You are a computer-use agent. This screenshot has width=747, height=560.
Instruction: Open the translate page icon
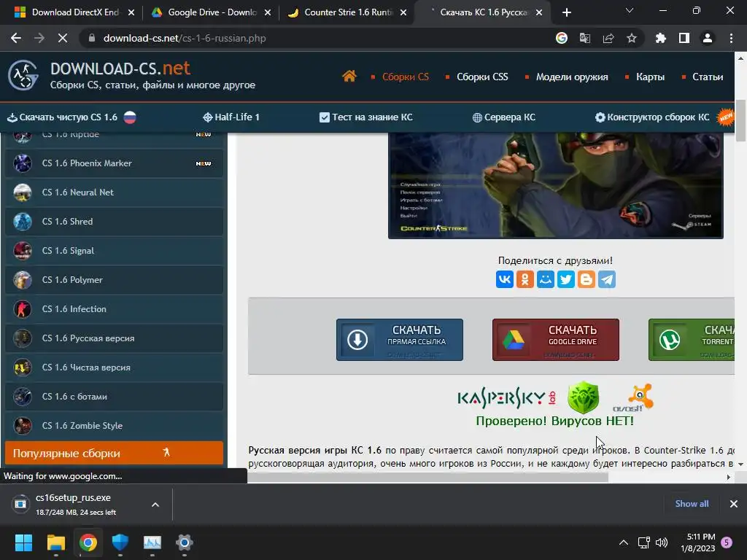pyautogui.click(x=585, y=38)
